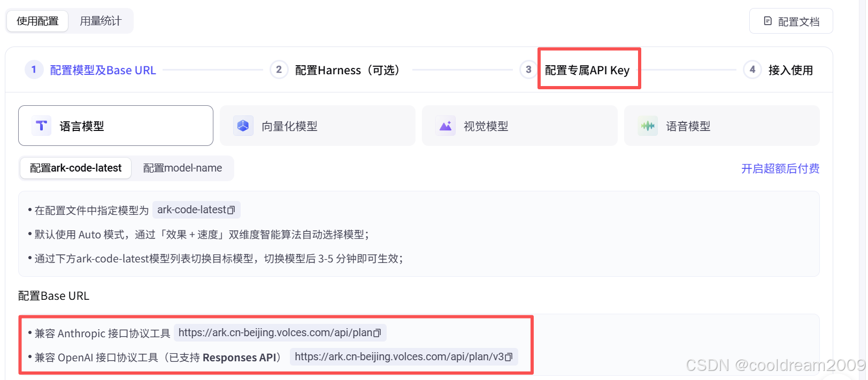868x380 pixels.
Task: Click the 视觉模型 picture icon
Action: (445, 126)
